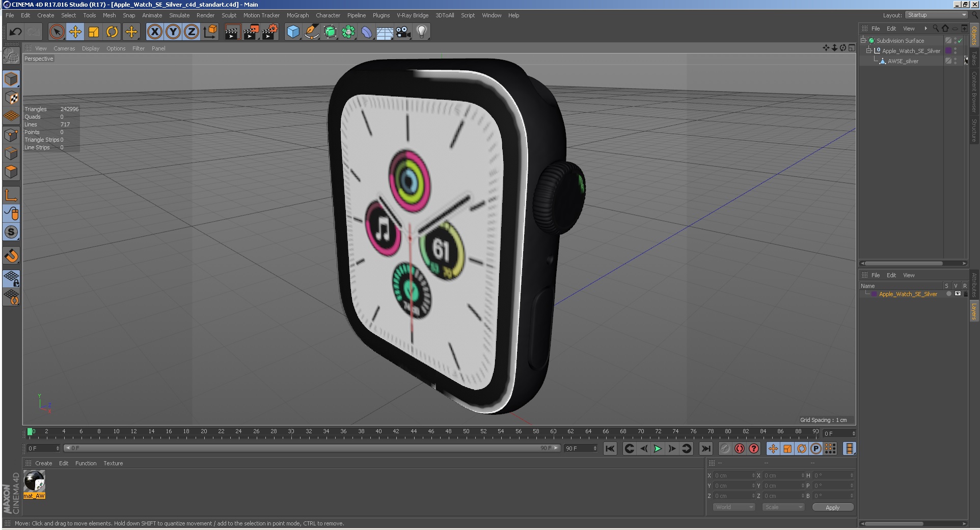980x530 pixels.
Task: Toggle the locked workplane
Action: pos(11,278)
